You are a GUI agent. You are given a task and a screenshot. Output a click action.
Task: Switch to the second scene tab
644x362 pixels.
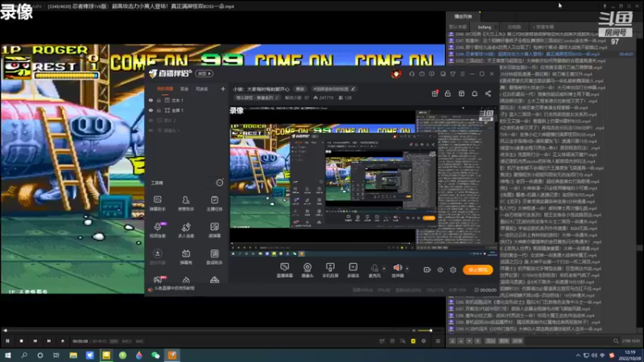184,88
